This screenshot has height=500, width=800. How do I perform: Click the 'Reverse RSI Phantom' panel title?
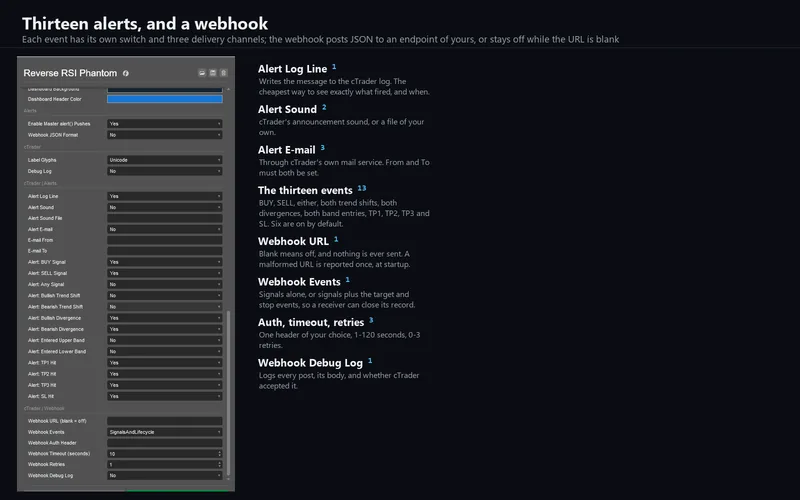70,73
